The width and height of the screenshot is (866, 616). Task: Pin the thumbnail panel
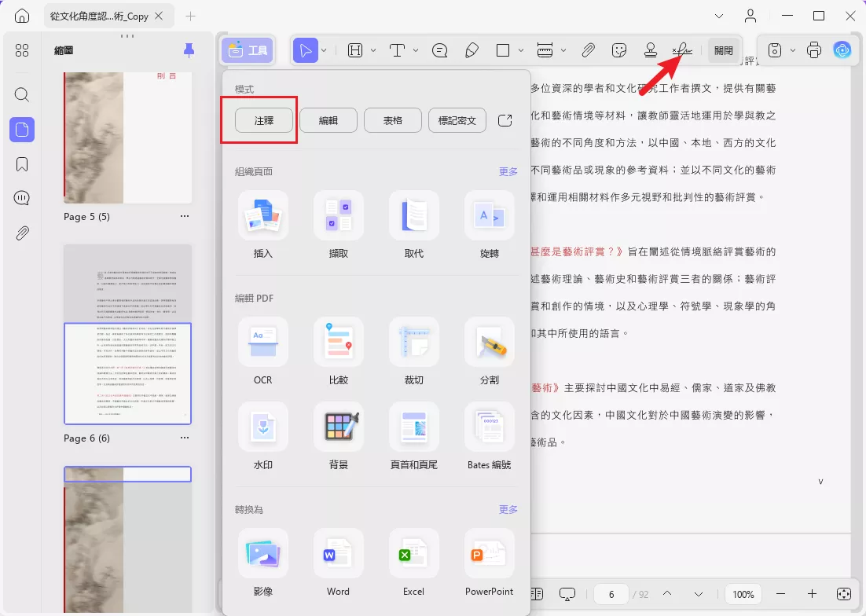189,50
